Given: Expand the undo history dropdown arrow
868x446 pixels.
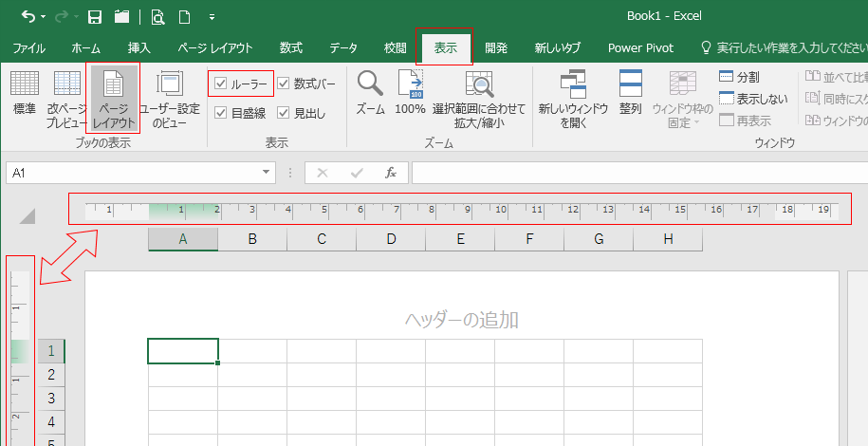Looking at the screenshot, I should [x=46, y=17].
